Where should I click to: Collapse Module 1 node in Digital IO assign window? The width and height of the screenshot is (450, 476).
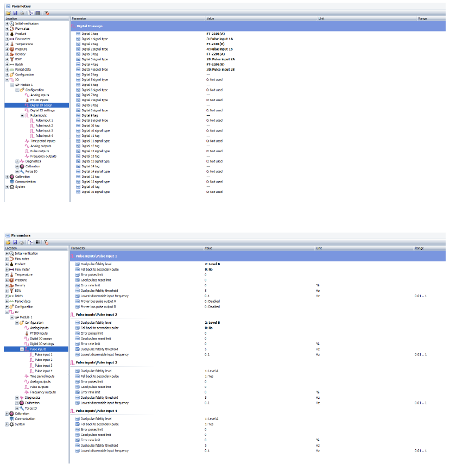pos(12,85)
